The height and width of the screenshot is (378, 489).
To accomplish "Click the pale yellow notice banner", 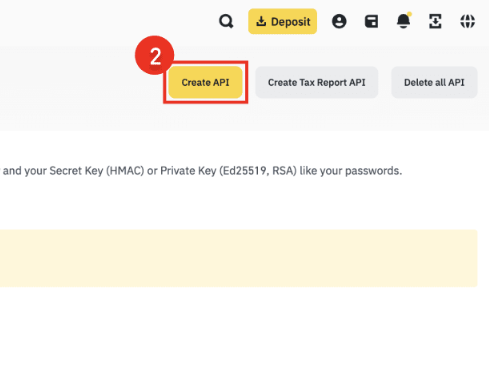I will tap(239, 258).
